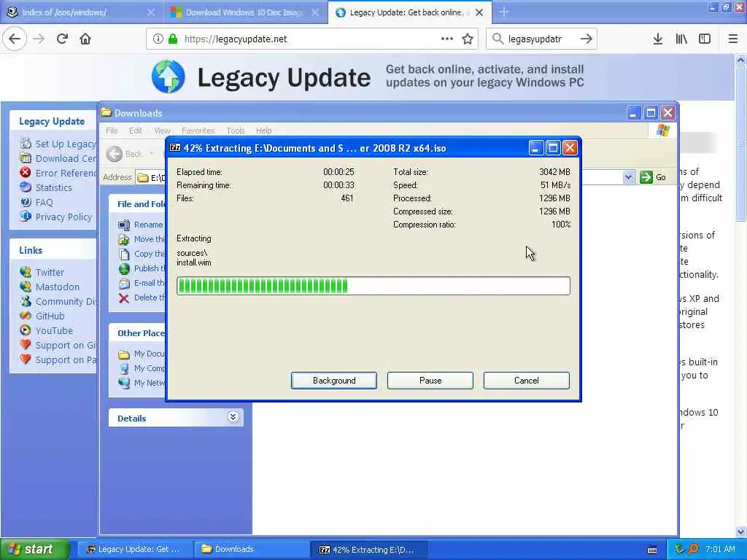Click Go button in Downloads address bar
747x560 pixels.
point(653,177)
